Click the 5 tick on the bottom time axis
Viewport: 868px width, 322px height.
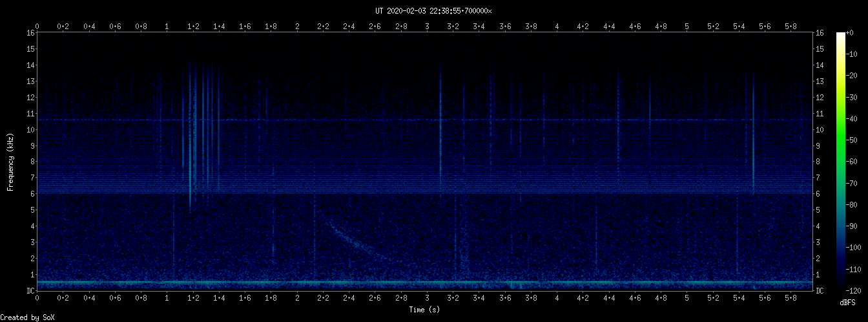687,298
